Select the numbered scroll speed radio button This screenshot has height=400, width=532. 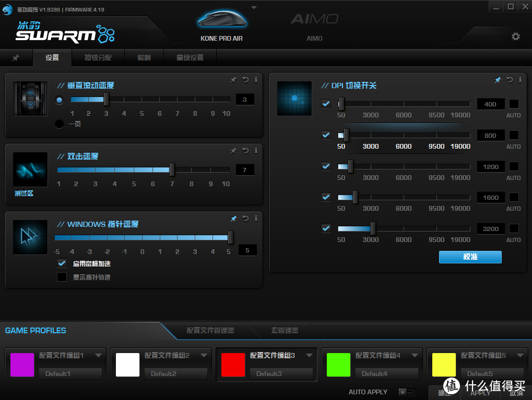(60, 100)
